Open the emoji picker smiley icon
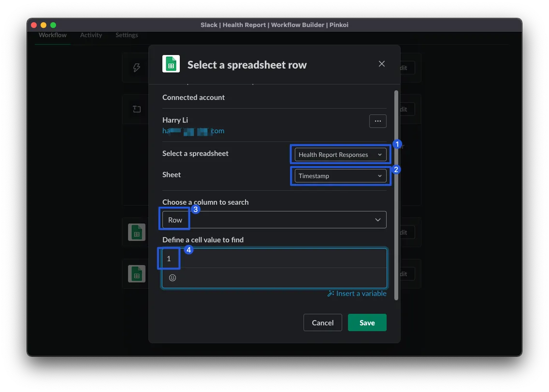549x392 pixels. click(x=173, y=278)
